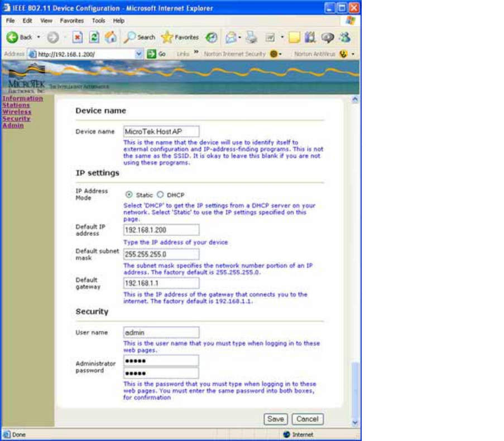Open the Discuss speech-bubble icon
This screenshot has width=504, height=441.
[328, 37]
